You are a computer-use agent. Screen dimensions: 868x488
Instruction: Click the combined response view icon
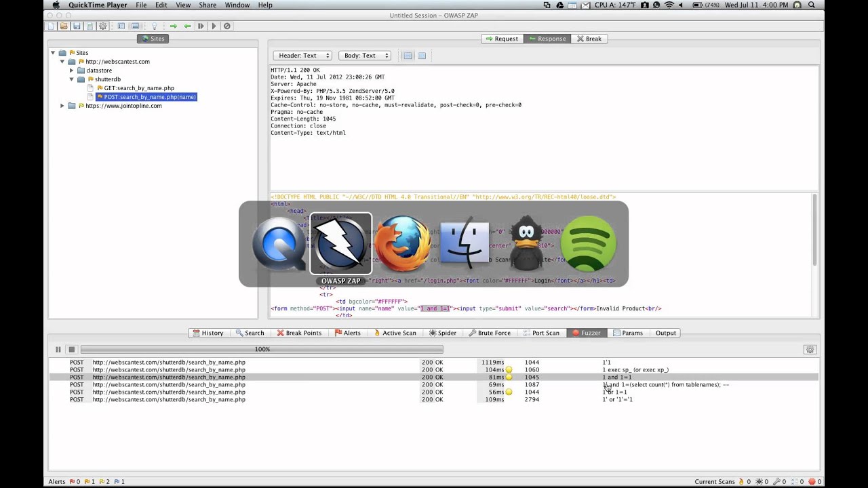(x=422, y=56)
